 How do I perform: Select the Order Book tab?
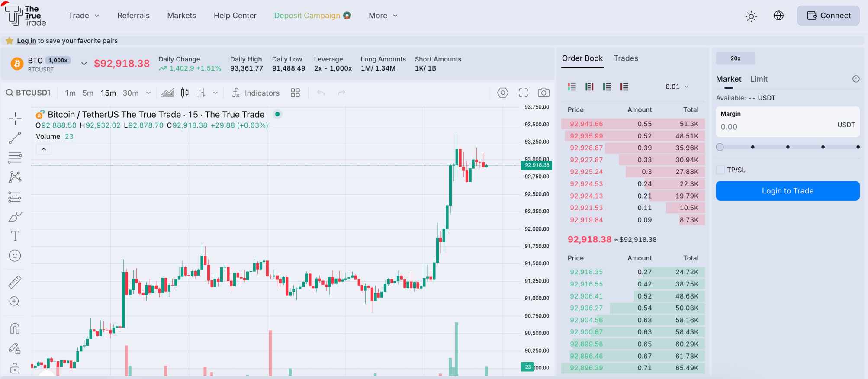click(582, 58)
